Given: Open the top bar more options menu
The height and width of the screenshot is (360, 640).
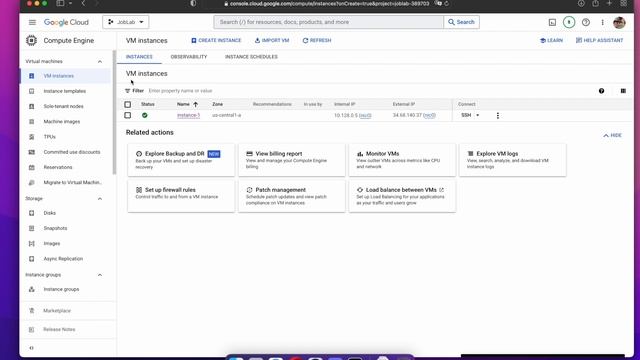Looking at the screenshot, I should pyautogui.click(x=602, y=22).
